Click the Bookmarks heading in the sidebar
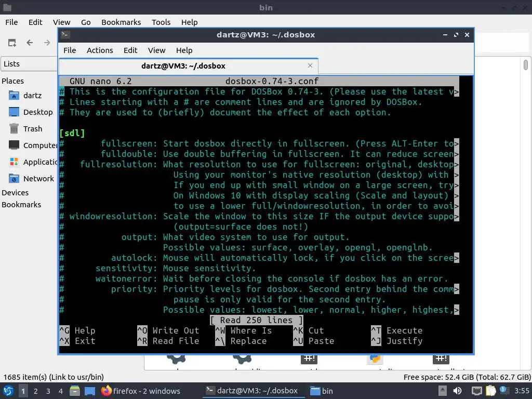This screenshot has height=399, width=532. pos(21,205)
